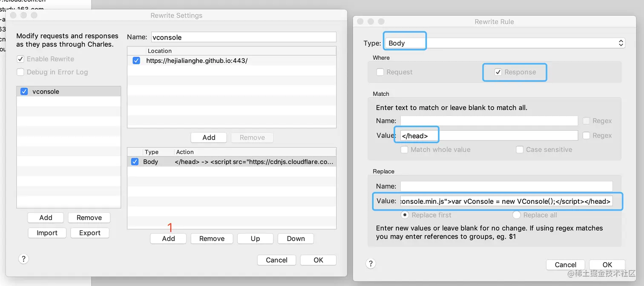This screenshot has width=644, height=286.
Task: Click the Replace Name input field
Action: [x=506, y=186]
